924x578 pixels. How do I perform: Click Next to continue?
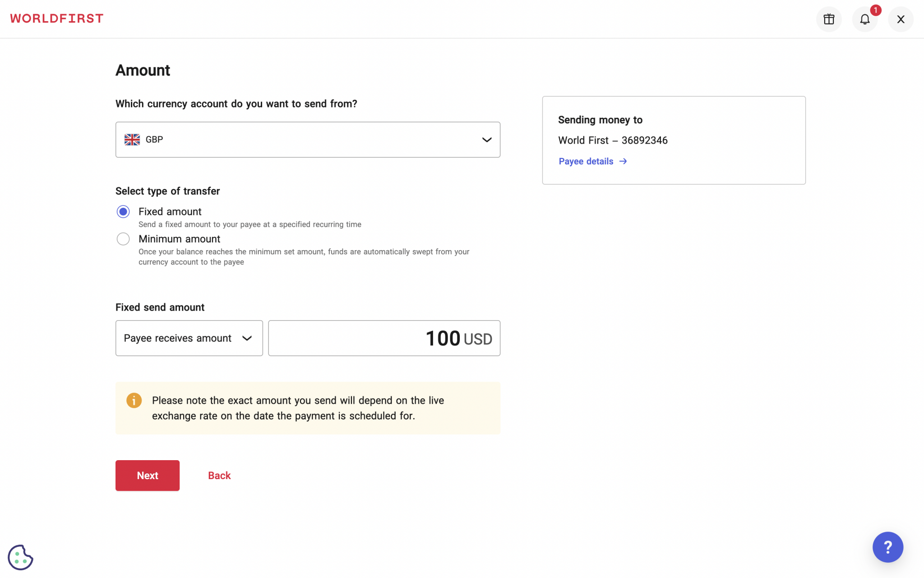pos(147,475)
